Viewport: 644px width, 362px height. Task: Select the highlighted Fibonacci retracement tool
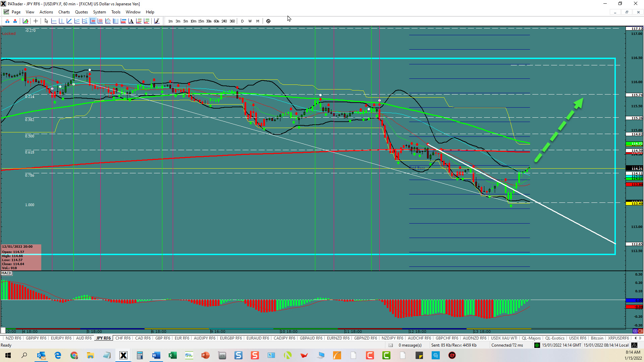pyautogui.click(x=93, y=21)
